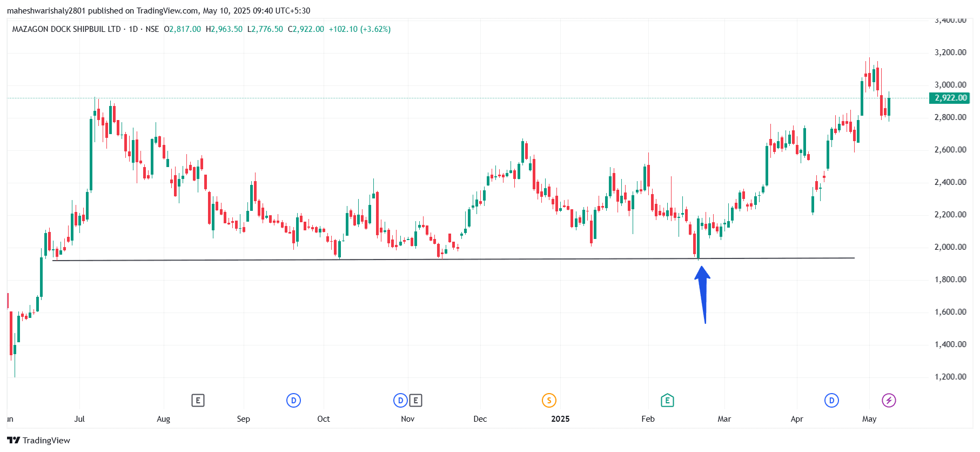The width and height of the screenshot is (980, 452).
Task: Click the Oct label on time axis
Action: point(323,419)
